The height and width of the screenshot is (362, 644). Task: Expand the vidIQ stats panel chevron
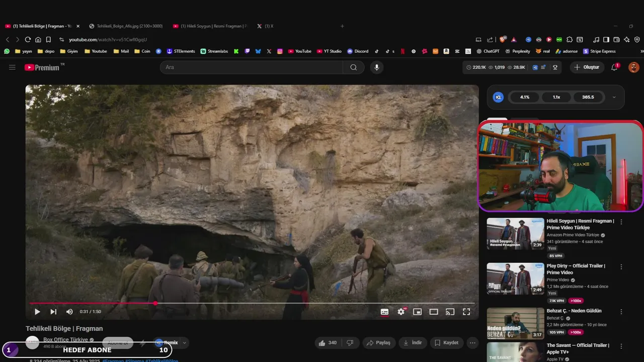pos(614,97)
